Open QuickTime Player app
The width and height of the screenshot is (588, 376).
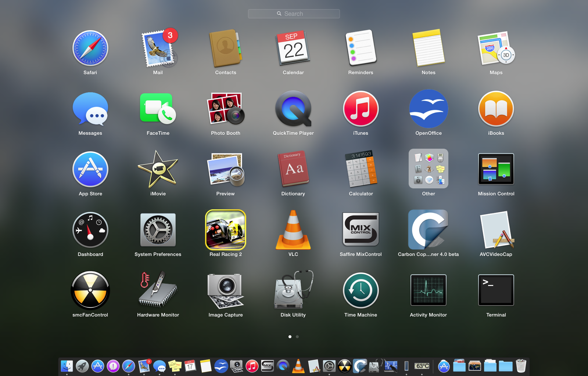coord(293,109)
